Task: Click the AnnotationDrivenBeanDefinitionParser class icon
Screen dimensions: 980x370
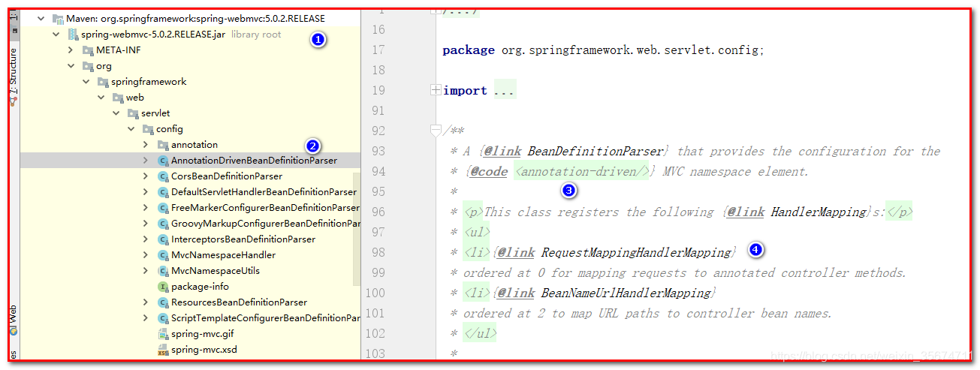Action: pos(163,160)
